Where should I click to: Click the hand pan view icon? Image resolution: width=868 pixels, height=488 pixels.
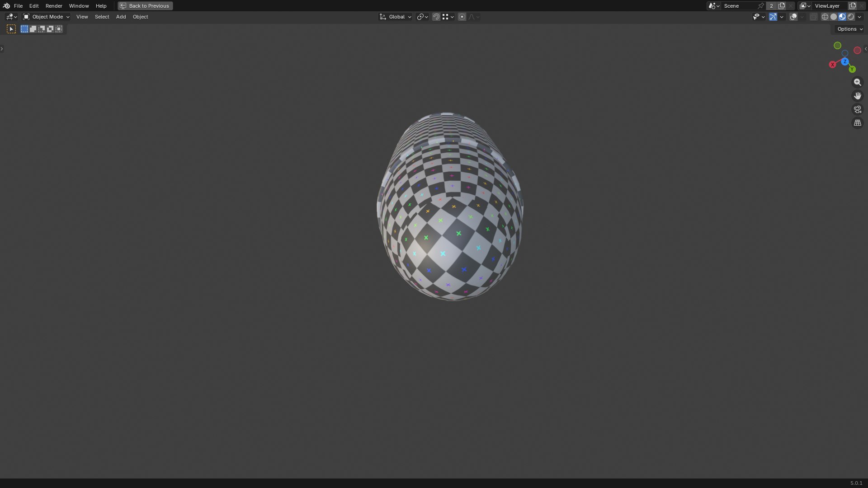point(857,96)
